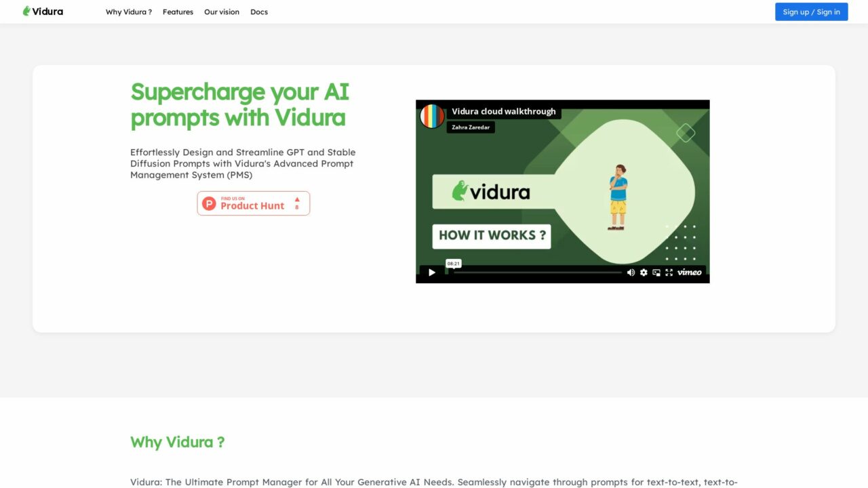Click the 08:21 timestamp marker
Screen dimensions: 868x488
tap(453, 263)
